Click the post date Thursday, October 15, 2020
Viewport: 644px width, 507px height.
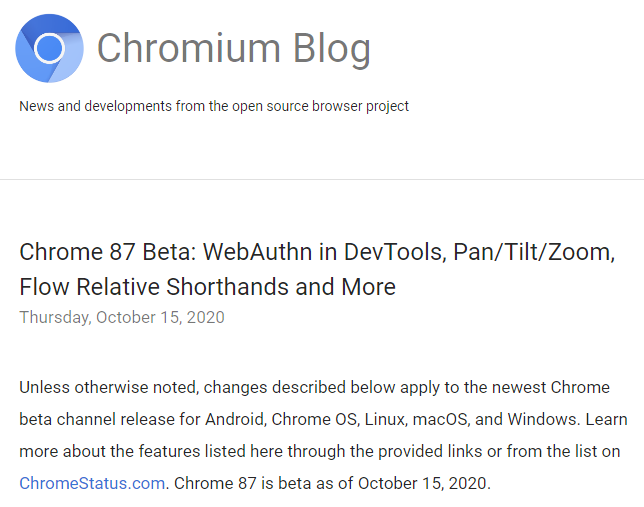pos(122,318)
